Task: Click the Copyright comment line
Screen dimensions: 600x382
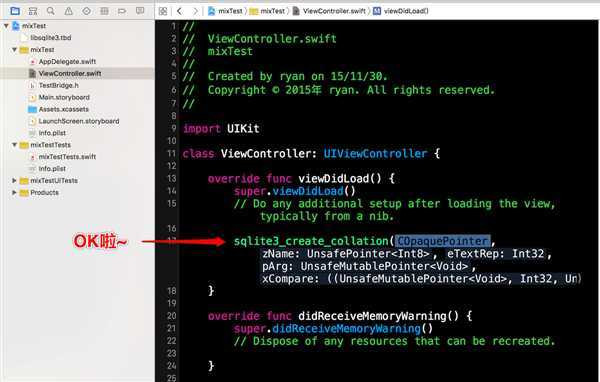Action: tap(338, 90)
